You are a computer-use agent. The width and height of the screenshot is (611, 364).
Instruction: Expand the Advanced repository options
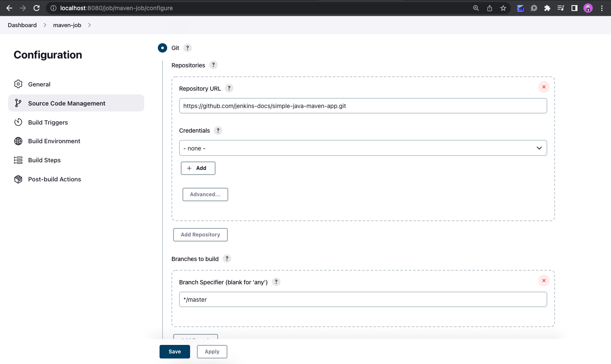(205, 195)
